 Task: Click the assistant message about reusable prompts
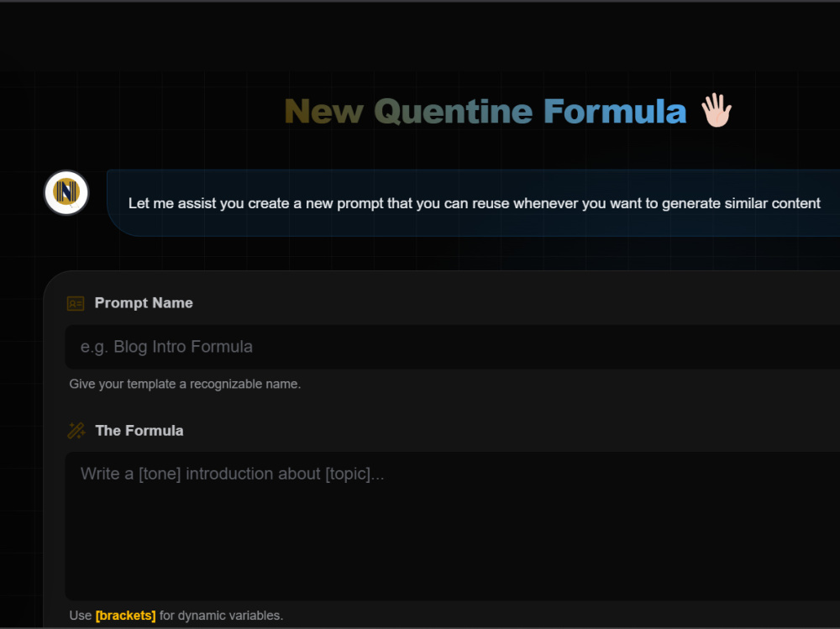tap(474, 203)
